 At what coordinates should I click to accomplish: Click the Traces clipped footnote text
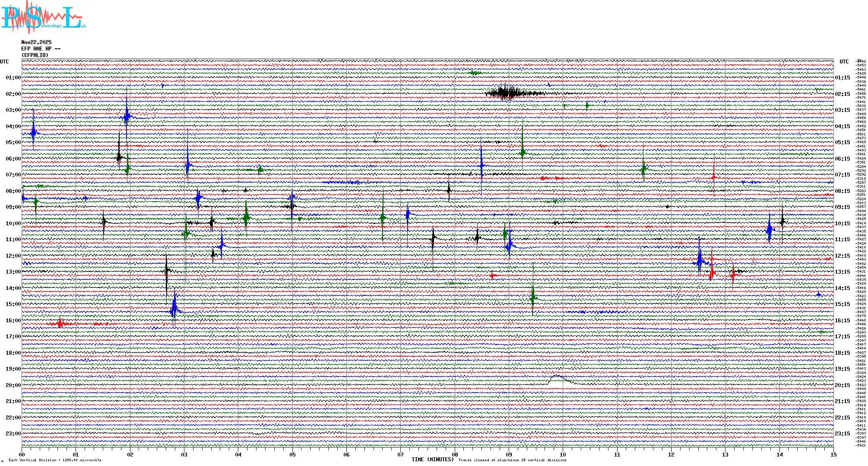tap(512, 460)
